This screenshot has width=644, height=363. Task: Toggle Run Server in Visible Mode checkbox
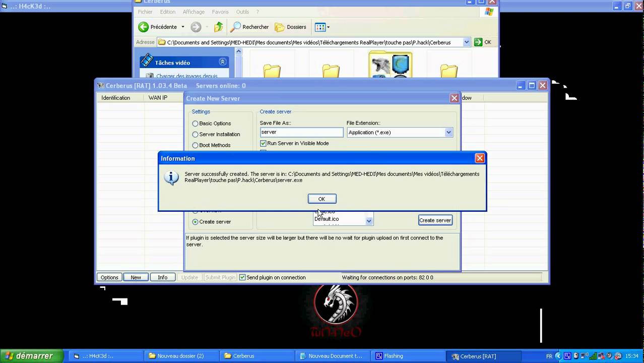pos(263,143)
